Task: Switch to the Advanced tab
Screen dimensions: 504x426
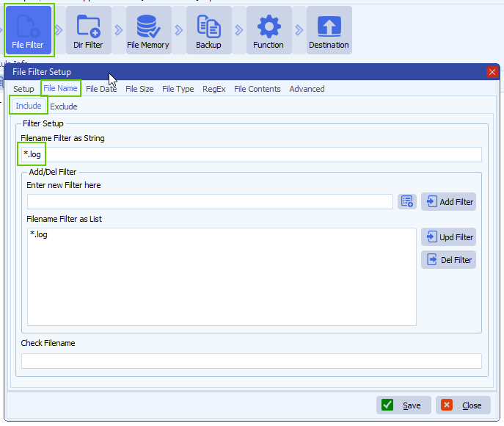Action: (307, 89)
